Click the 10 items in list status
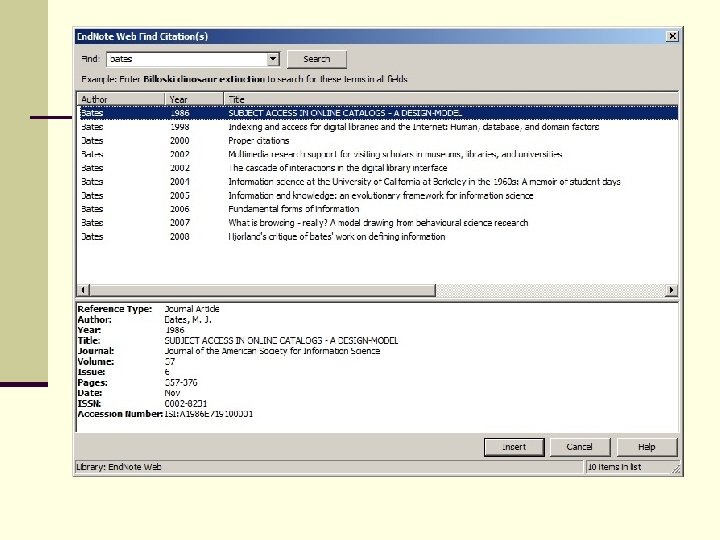This screenshot has width=720, height=540. point(614,467)
